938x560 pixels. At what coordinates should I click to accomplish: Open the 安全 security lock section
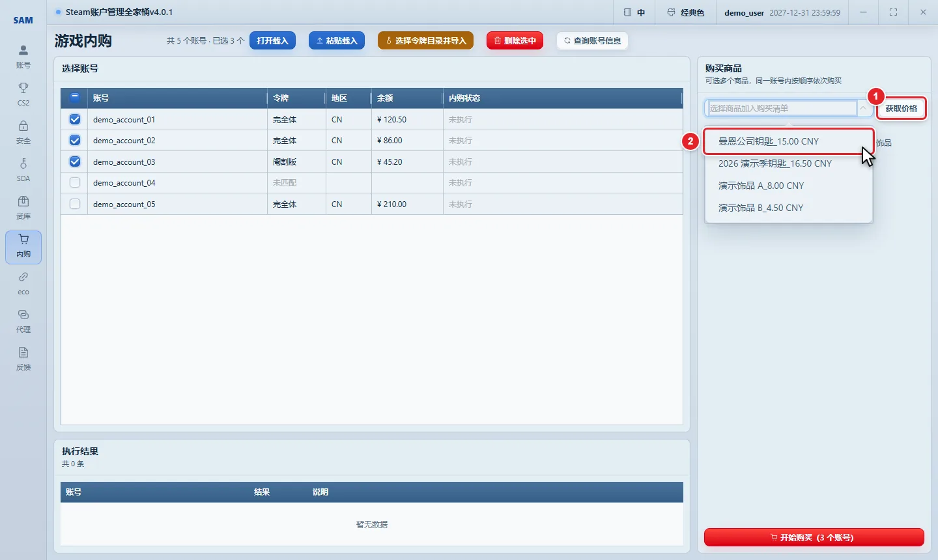23,133
